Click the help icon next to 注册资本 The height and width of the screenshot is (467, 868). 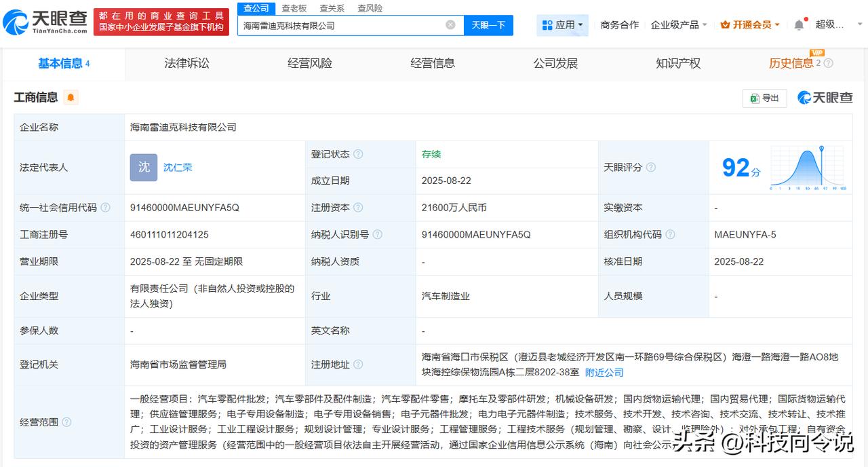358,208
